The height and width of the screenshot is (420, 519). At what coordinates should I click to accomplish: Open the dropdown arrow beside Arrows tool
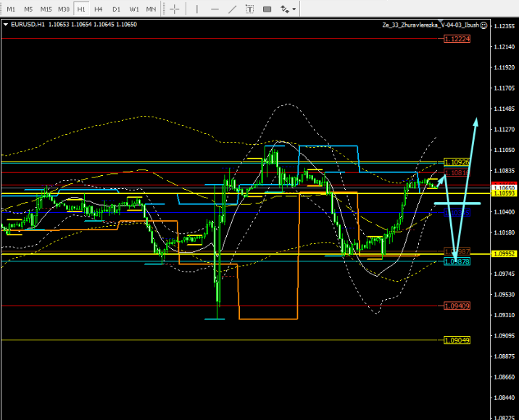(294, 9)
